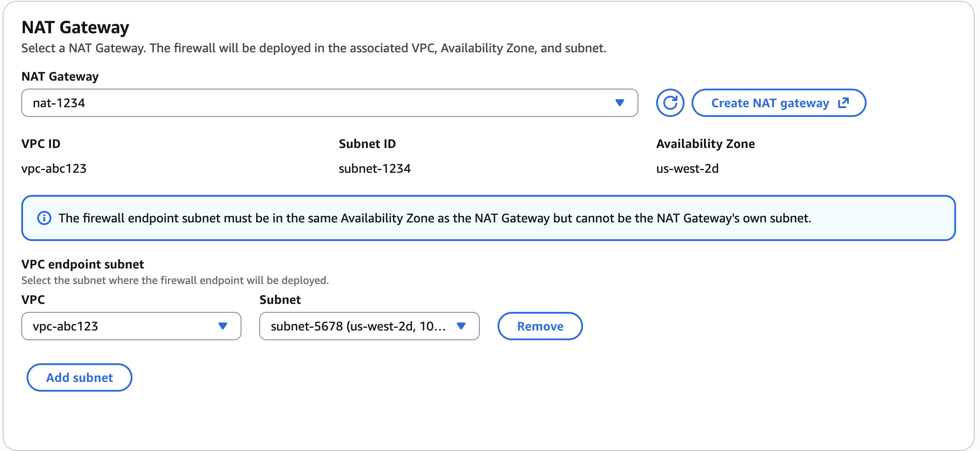Click the arrow icon of the vpc-abc123 selector
980x451 pixels.
[x=223, y=326]
